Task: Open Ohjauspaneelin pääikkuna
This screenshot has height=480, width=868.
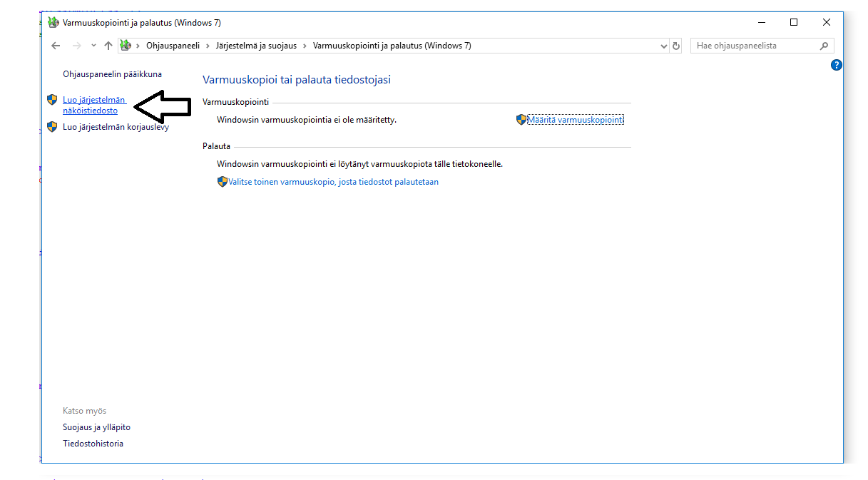Action: (x=112, y=74)
